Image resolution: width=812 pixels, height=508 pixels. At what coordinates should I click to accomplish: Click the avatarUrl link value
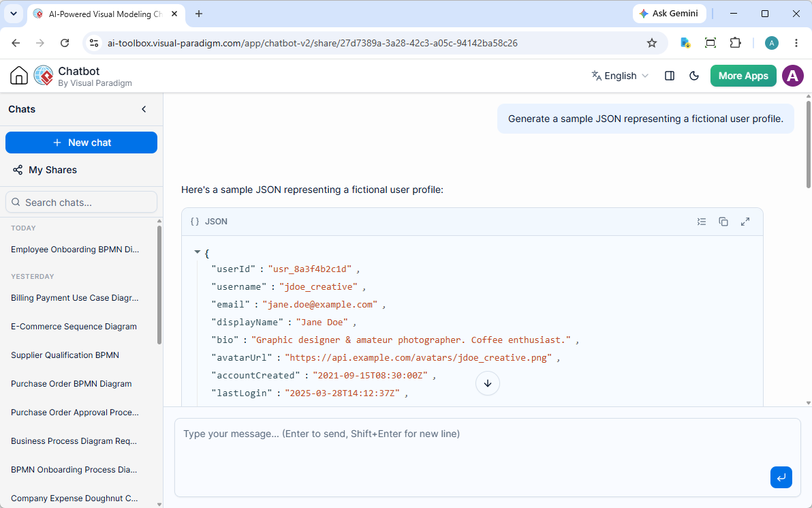pos(418,358)
